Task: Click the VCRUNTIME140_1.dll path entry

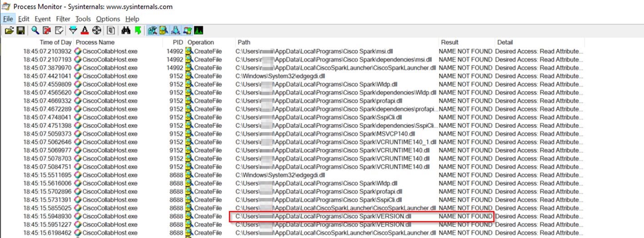Action: point(335,142)
